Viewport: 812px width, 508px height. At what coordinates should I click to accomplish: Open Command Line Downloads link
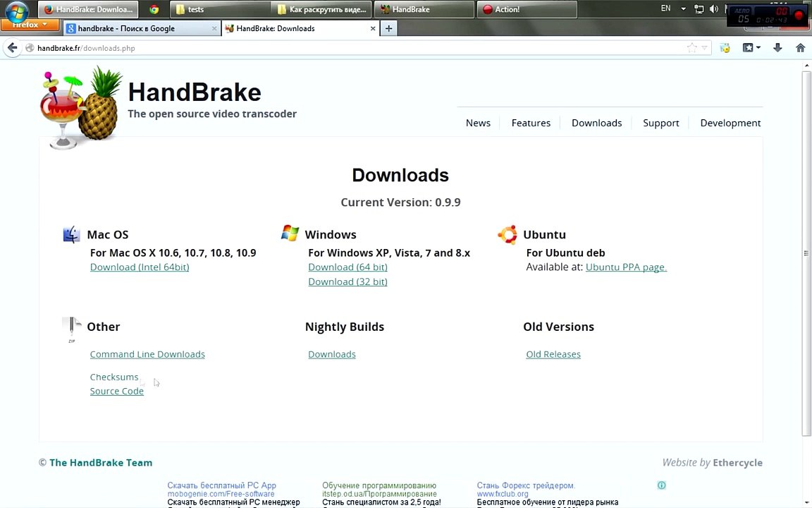point(147,354)
